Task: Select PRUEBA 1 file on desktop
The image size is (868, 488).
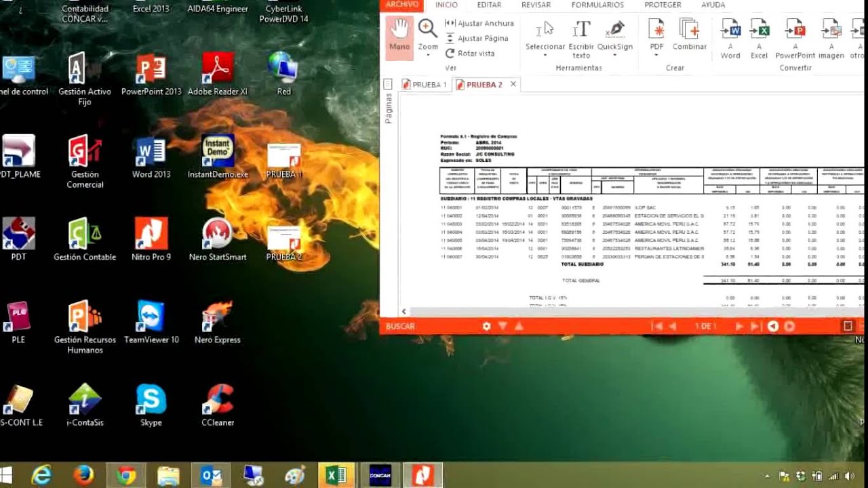Action: (284, 160)
